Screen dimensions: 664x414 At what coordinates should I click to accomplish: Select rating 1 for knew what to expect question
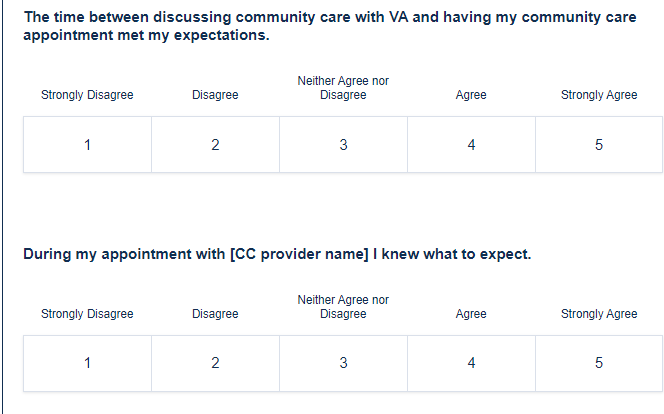(x=87, y=363)
